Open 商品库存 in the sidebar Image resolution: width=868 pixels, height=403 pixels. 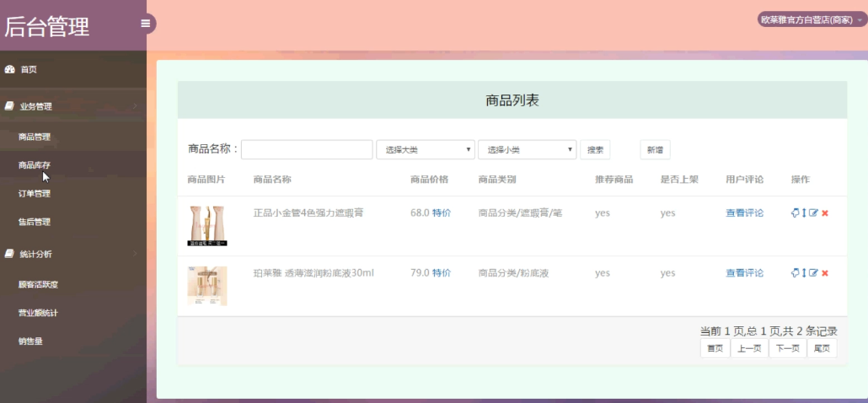click(x=35, y=165)
